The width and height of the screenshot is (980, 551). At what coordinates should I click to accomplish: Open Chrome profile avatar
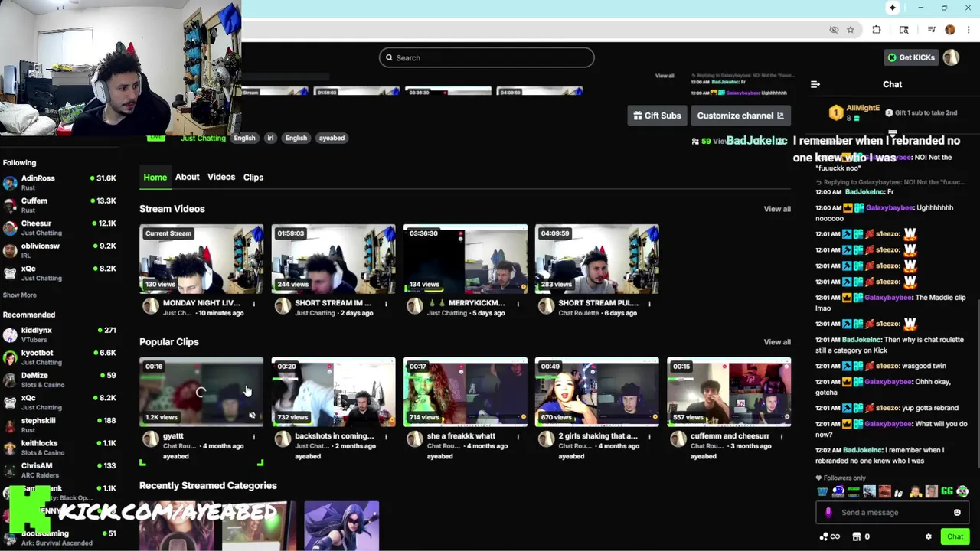[x=950, y=30]
